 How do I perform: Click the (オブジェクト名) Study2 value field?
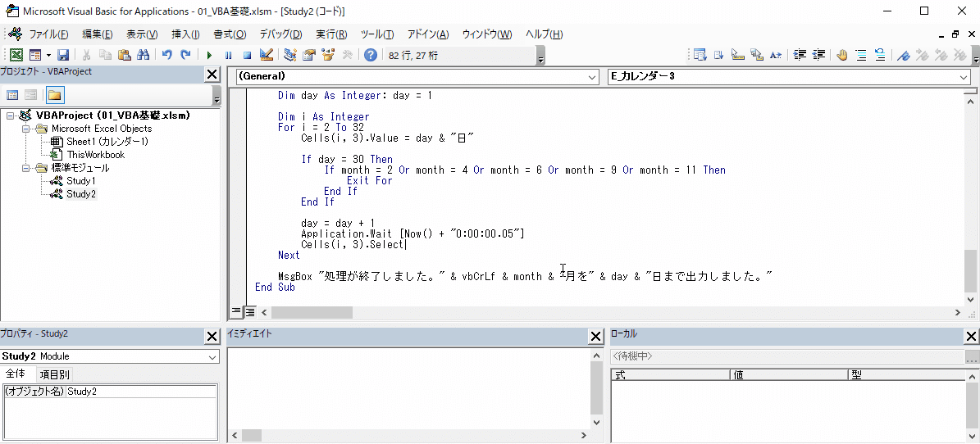[x=140, y=392]
